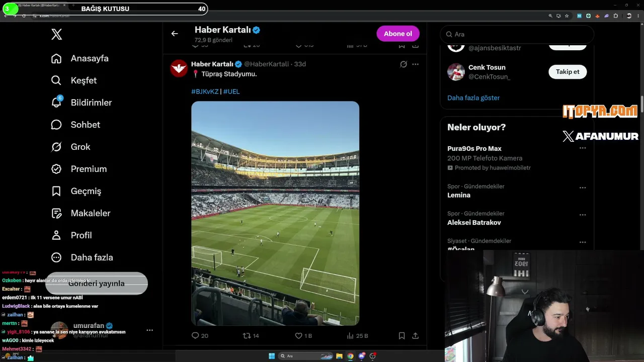Viewport: 644px width, 362px height.
Task: Open options for the Siyaset trend
Action: pyautogui.click(x=583, y=242)
